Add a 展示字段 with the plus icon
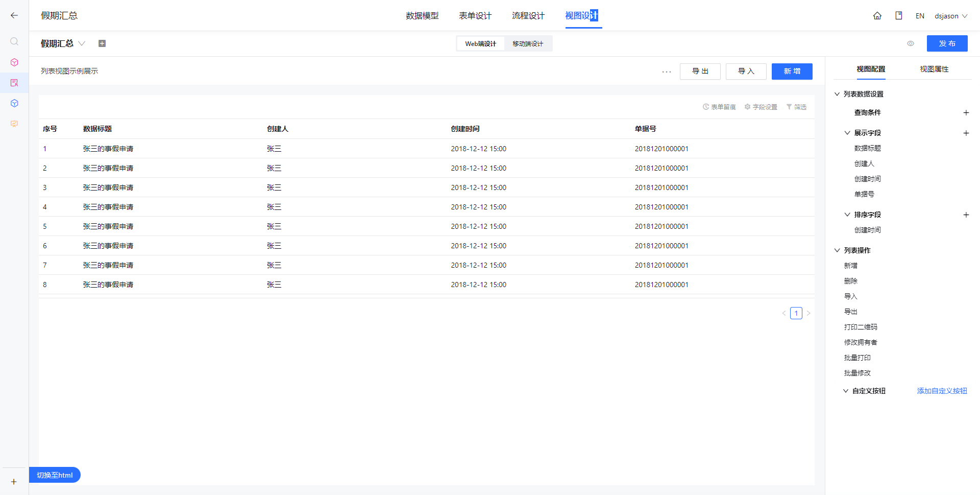The height and width of the screenshot is (495, 980). pos(966,133)
